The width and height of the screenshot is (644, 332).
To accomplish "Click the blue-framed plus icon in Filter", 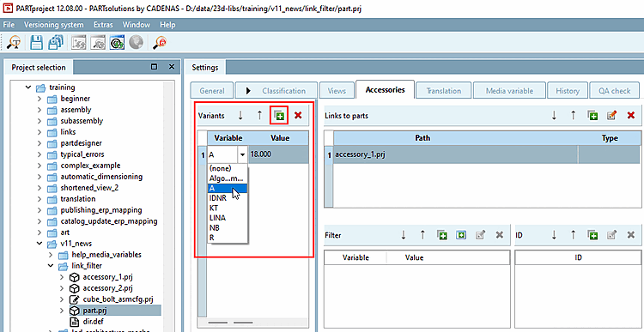I will [x=461, y=235].
